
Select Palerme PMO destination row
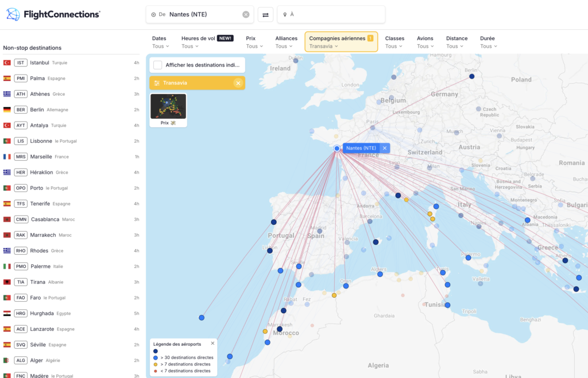(71, 266)
